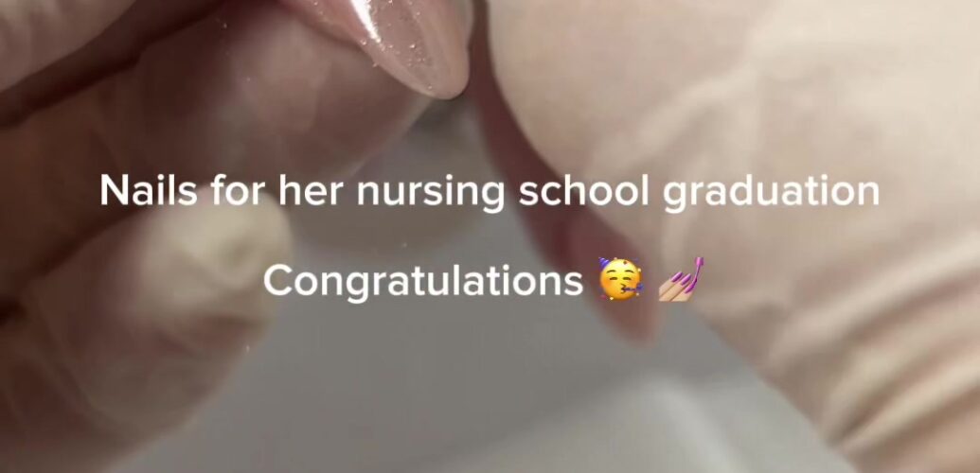
Task: Click the word "graduation" in the overlay text
Action: [x=771, y=193]
